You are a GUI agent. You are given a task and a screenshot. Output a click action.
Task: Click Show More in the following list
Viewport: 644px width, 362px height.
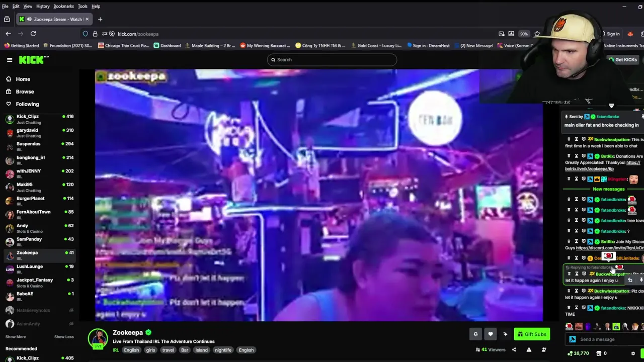pyautogui.click(x=16, y=337)
